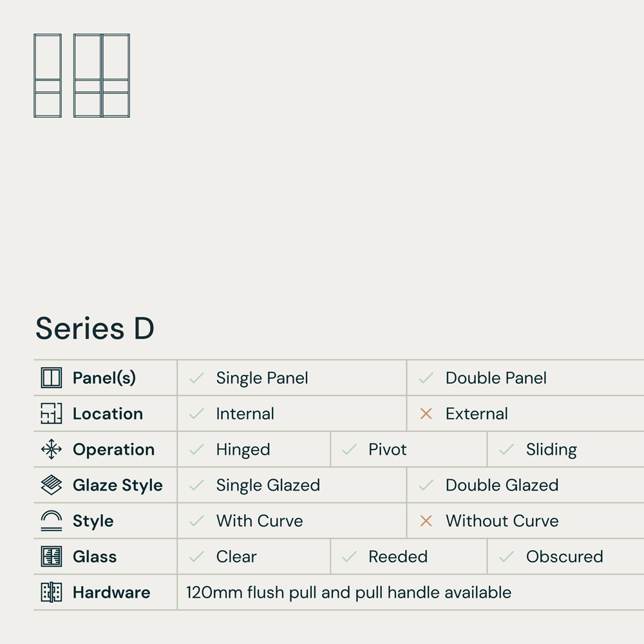Click the Panel(s) row icon
The width and height of the screenshot is (644, 644).
[52, 378]
